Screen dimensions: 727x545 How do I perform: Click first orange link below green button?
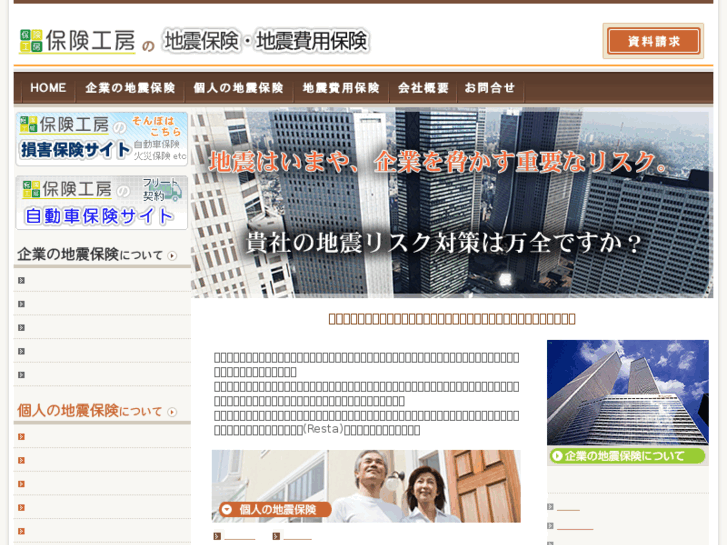(568, 507)
